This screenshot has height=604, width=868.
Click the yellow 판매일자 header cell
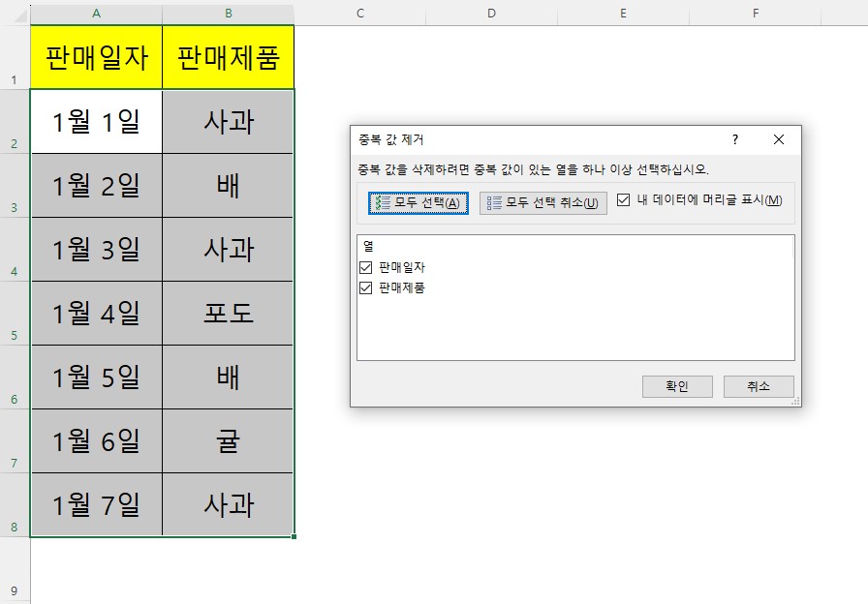click(95, 56)
